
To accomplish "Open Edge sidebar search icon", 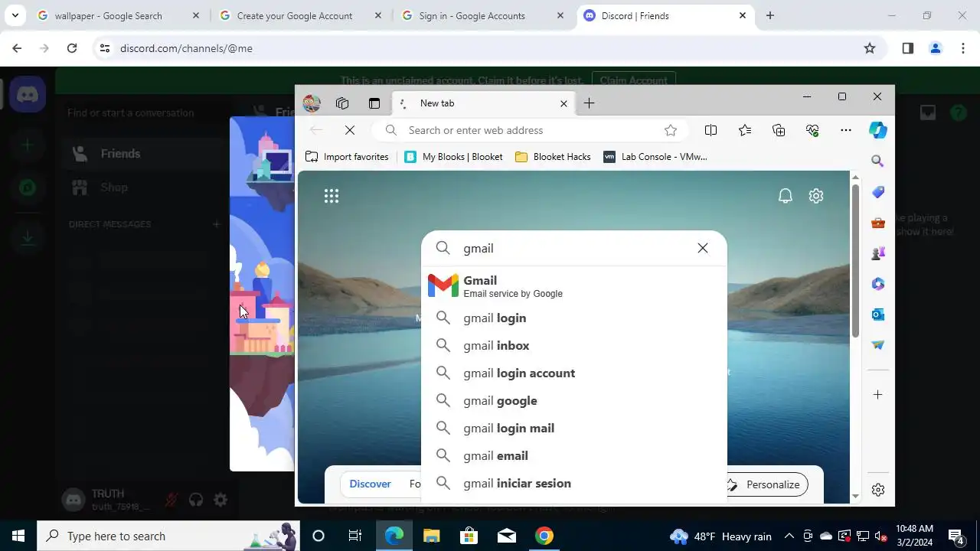I will (x=878, y=161).
